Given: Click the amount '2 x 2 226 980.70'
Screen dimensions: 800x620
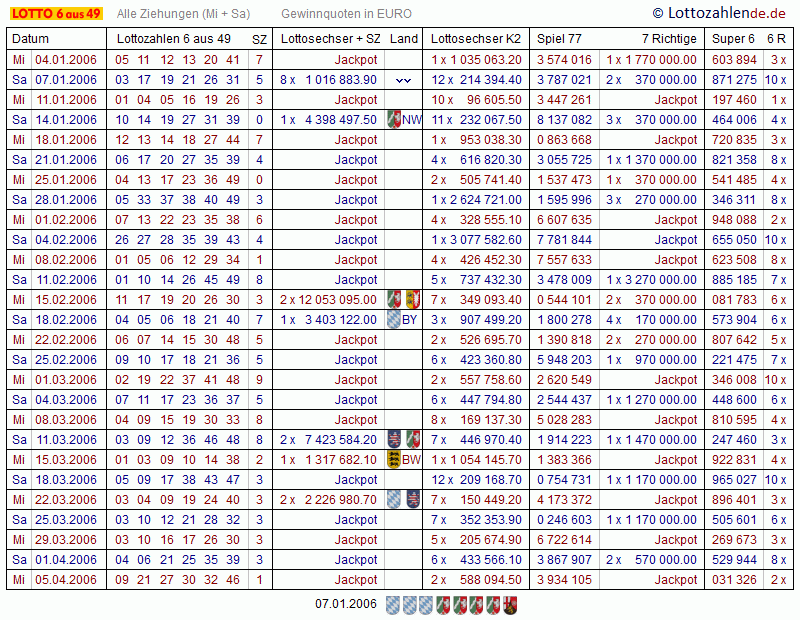Looking at the screenshot, I should coord(328,500).
